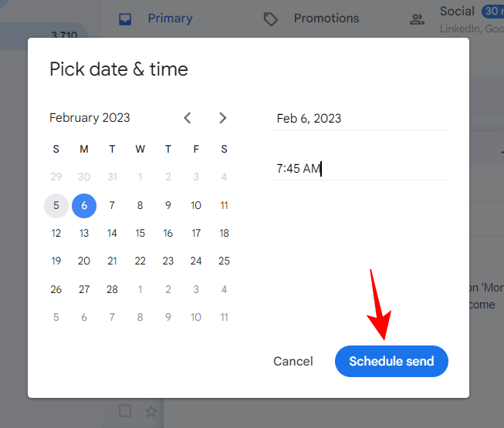Open the Social tab

pyautogui.click(x=456, y=12)
